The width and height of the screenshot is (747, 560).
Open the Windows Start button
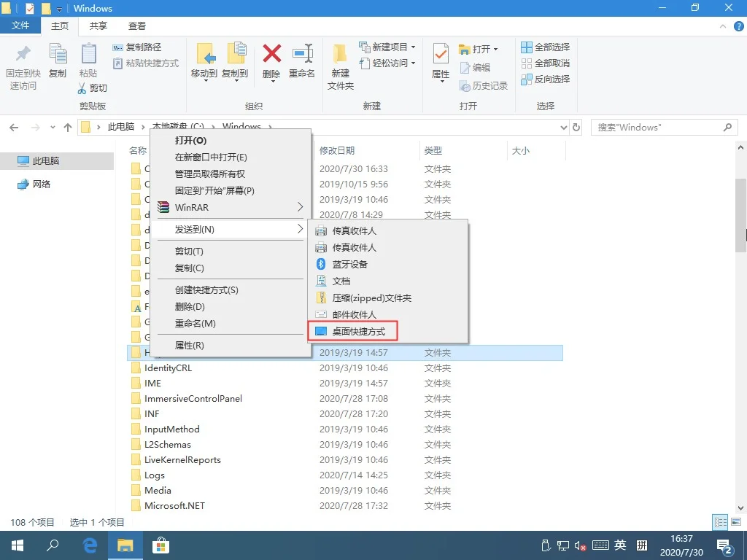(x=18, y=545)
